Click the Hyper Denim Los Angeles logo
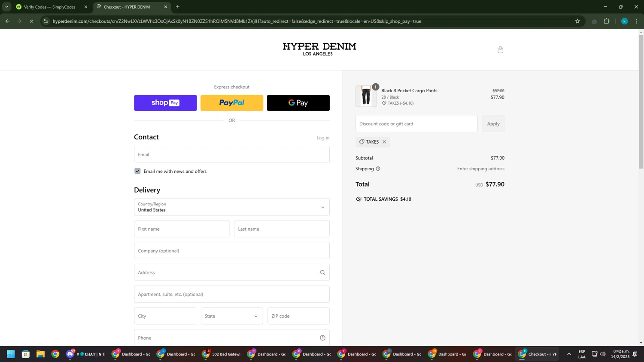Screen dimensions: 644x362 click(319, 49)
